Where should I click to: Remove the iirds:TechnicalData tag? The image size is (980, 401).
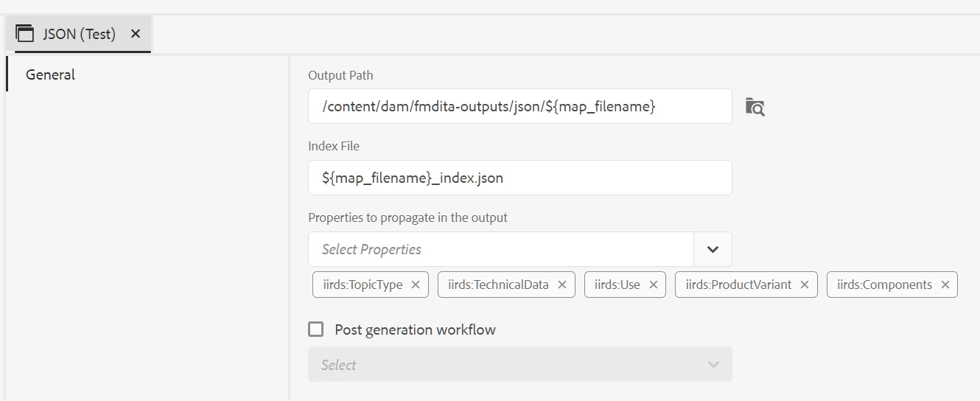(x=562, y=285)
